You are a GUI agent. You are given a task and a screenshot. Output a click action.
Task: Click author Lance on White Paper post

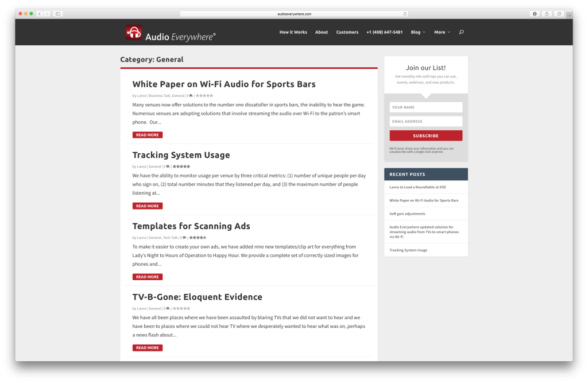point(141,96)
